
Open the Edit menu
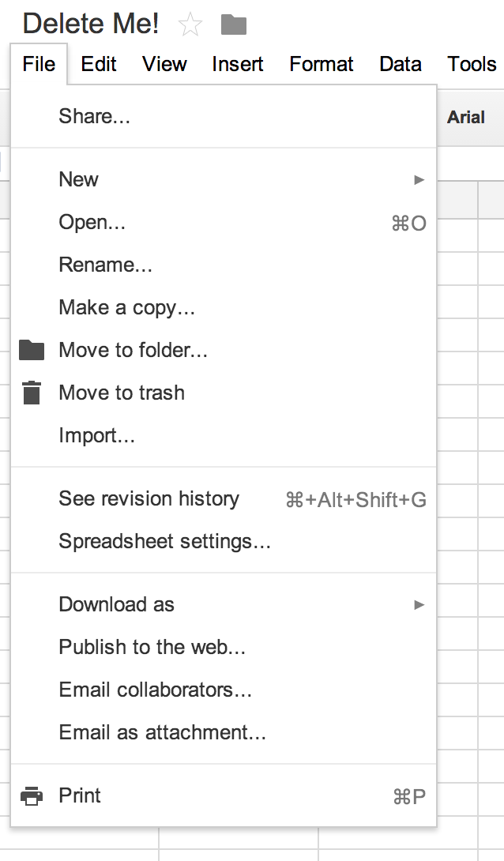click(99, 64)
